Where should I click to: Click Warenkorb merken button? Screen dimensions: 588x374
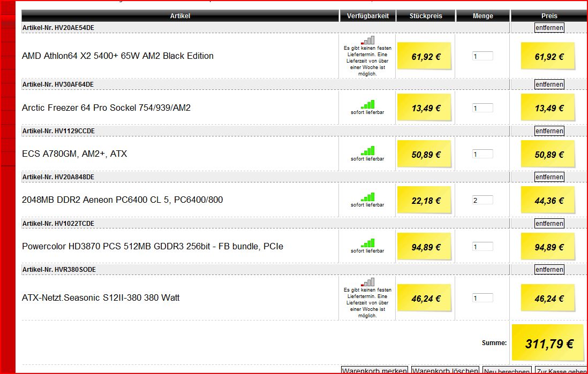[x=374, y=370]
